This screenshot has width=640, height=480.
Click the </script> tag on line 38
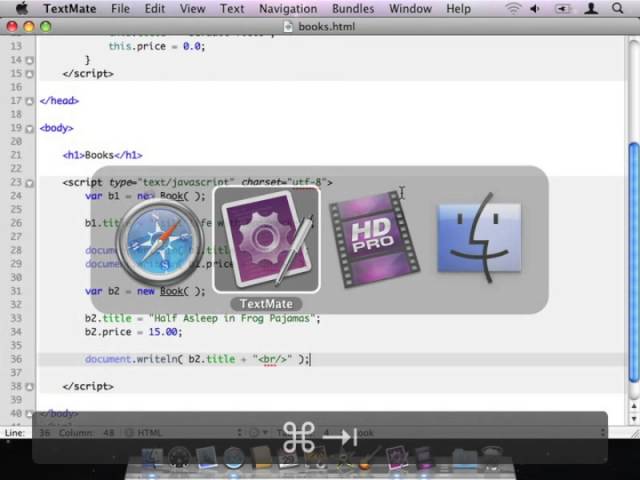[88, 386]
